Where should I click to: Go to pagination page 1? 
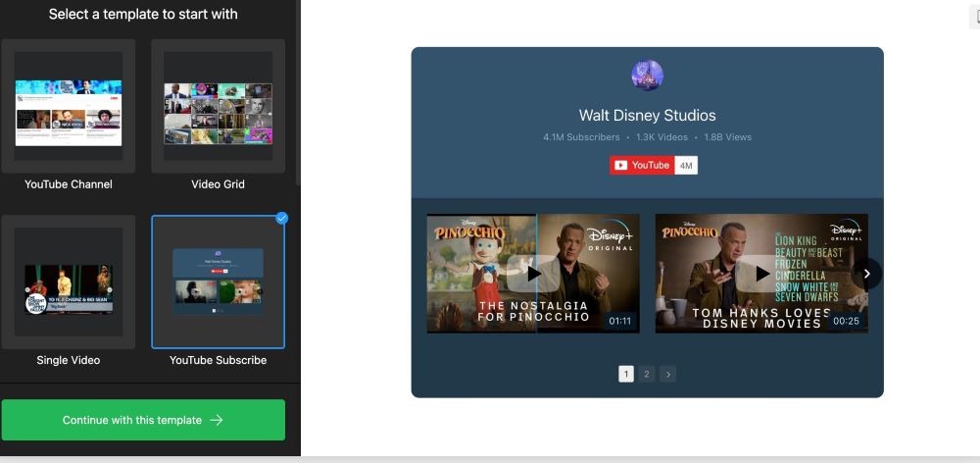[625, 374]
